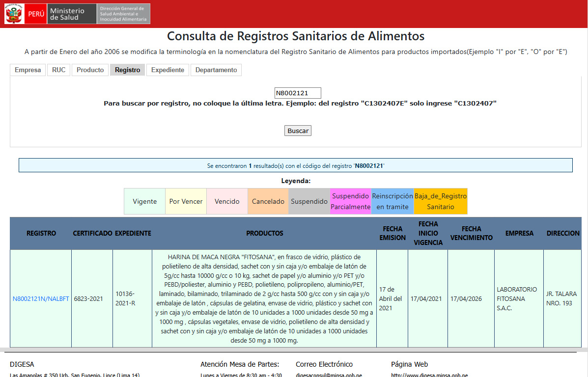
Task: Open the Departamento tab
Action: click(x=216, y=70)
